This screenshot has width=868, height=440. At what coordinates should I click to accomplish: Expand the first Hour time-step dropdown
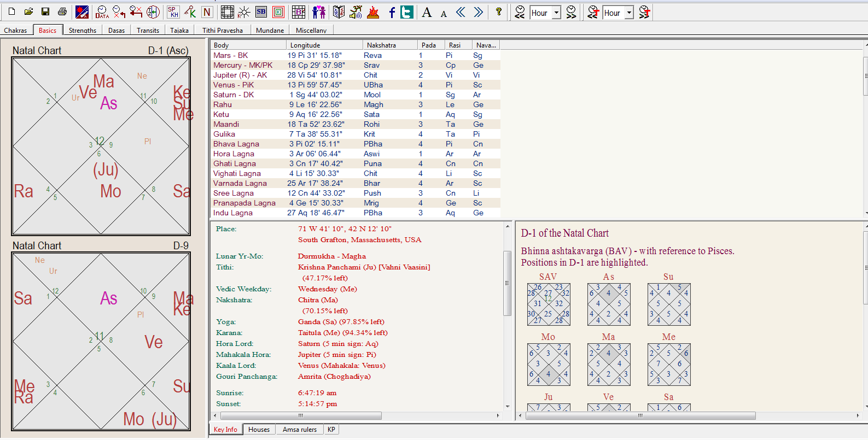pos(556,13)
